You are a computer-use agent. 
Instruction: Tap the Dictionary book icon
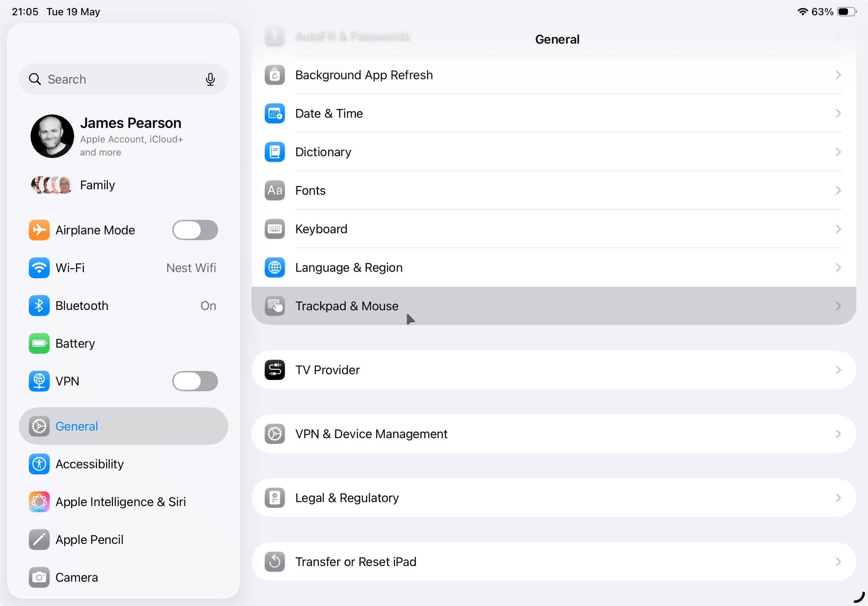coord(275,152)
